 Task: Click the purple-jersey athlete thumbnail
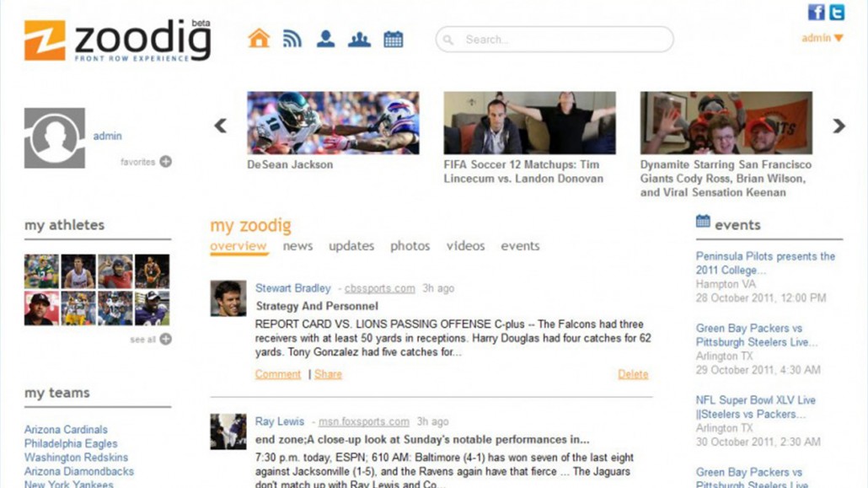point(153,308)
